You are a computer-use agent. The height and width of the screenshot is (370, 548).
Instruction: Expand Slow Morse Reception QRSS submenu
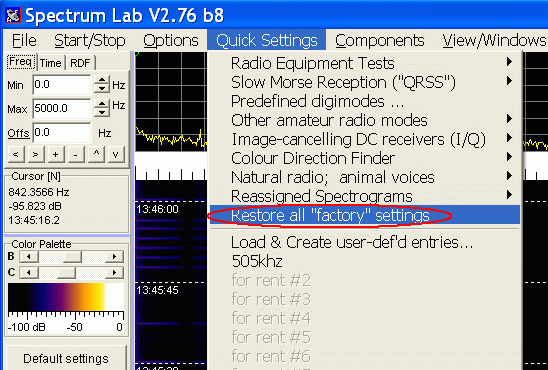click(x=365, y=82)
